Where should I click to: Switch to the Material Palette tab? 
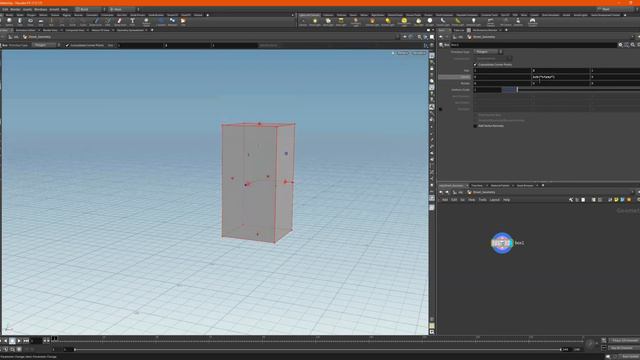click(500, 185)
